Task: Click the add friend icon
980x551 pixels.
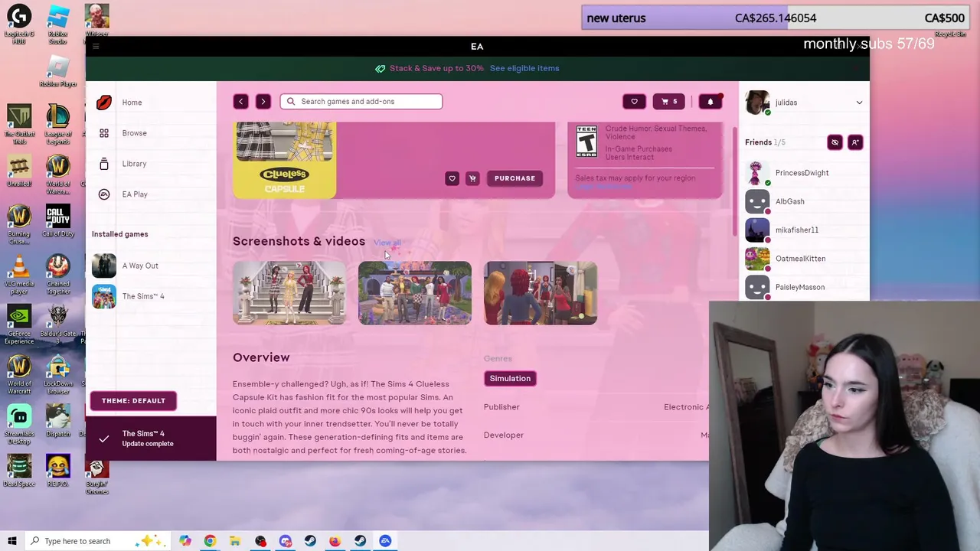Action: (x=855, y=142)
